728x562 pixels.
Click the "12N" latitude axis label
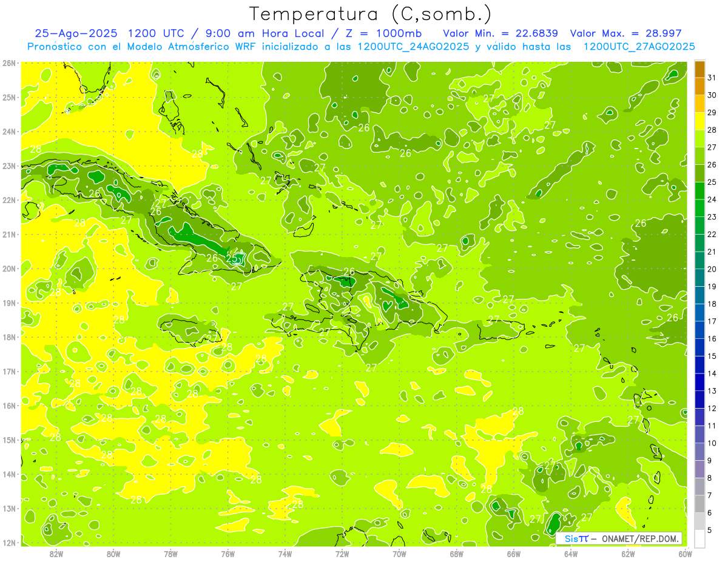(9, 543)
